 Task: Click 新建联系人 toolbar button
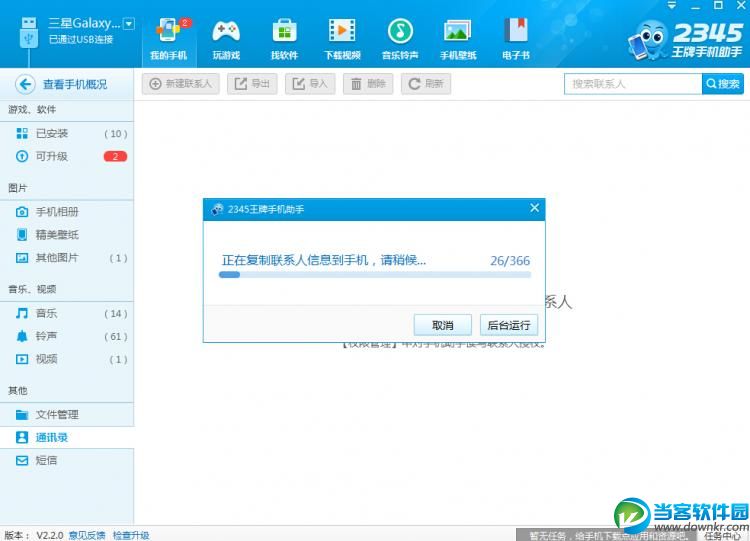pyautogui.click(x=181, y=84)
